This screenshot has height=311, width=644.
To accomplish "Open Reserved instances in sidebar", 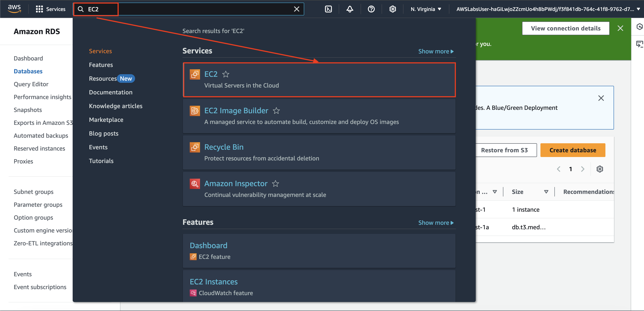I will (x=39, y=149).
